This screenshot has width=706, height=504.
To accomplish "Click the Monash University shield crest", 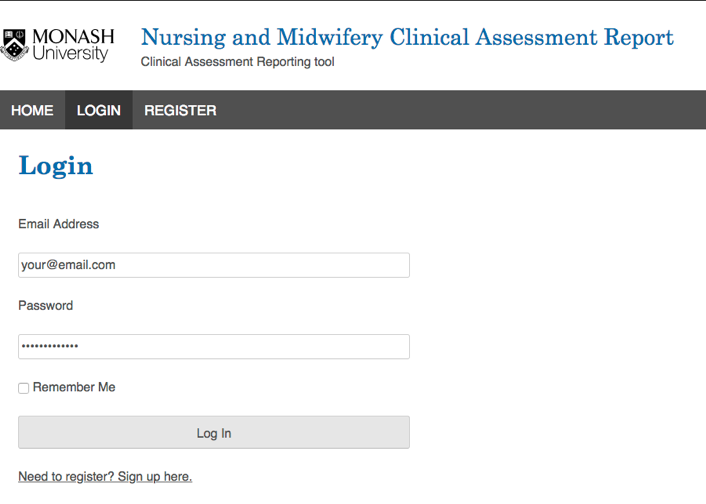I will tap(14, 45).
